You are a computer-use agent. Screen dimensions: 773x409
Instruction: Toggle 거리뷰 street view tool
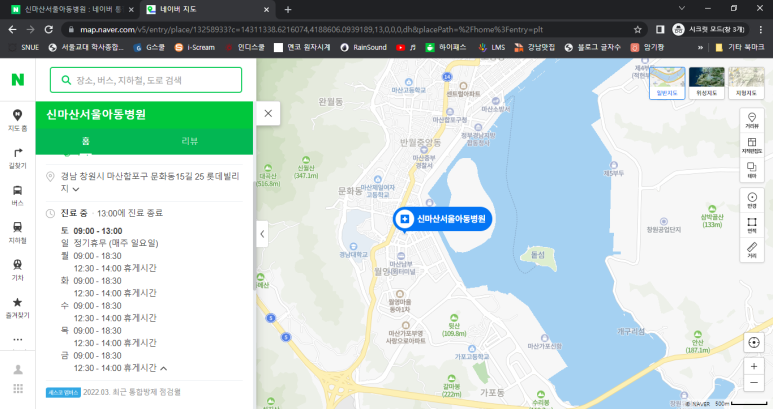tap(752, 121)
